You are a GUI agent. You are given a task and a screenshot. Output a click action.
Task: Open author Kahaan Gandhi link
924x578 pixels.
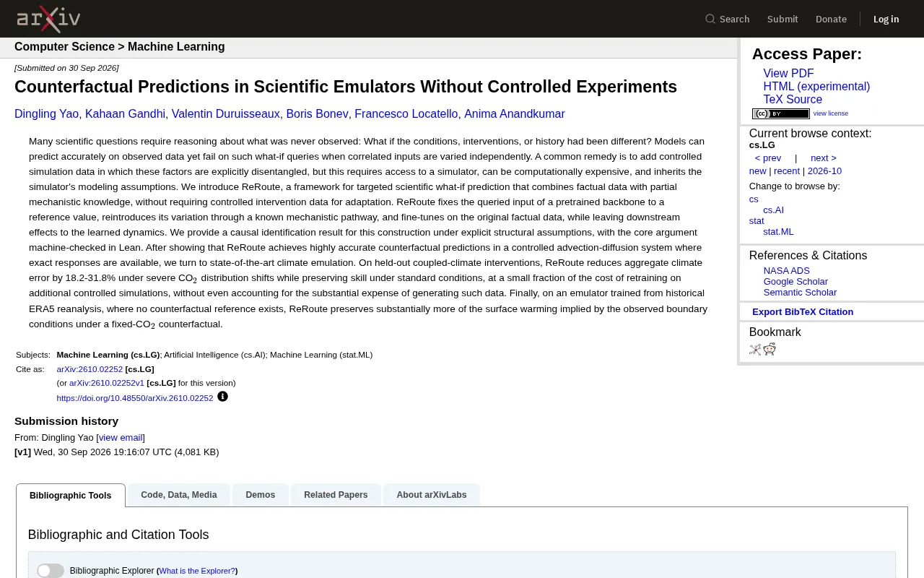click(x=125, y=114)
